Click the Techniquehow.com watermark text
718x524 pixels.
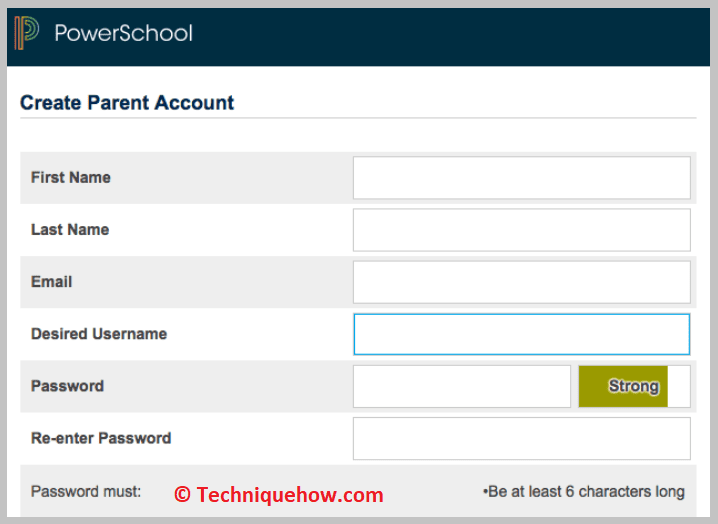(x=279, y=494)
